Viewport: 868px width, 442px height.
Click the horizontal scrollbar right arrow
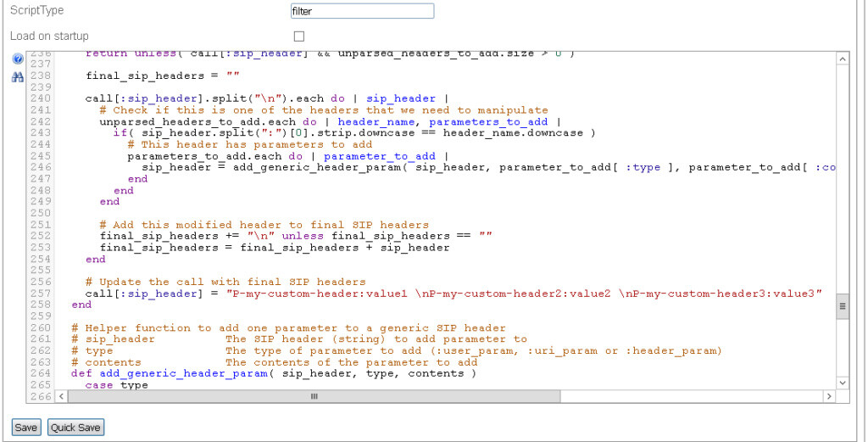(x=829, y=396)
